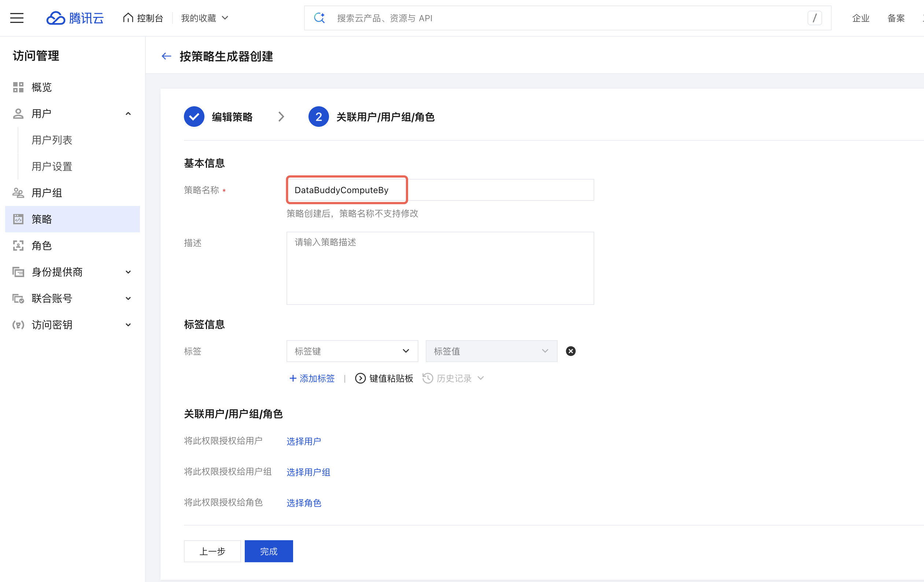Open the 备案 top menu

point(896,18)
